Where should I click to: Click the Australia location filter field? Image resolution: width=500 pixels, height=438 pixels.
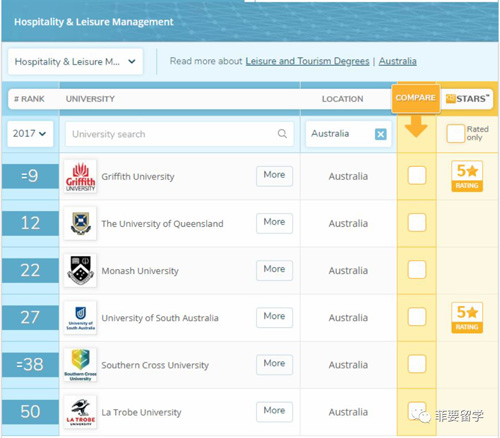348,134
